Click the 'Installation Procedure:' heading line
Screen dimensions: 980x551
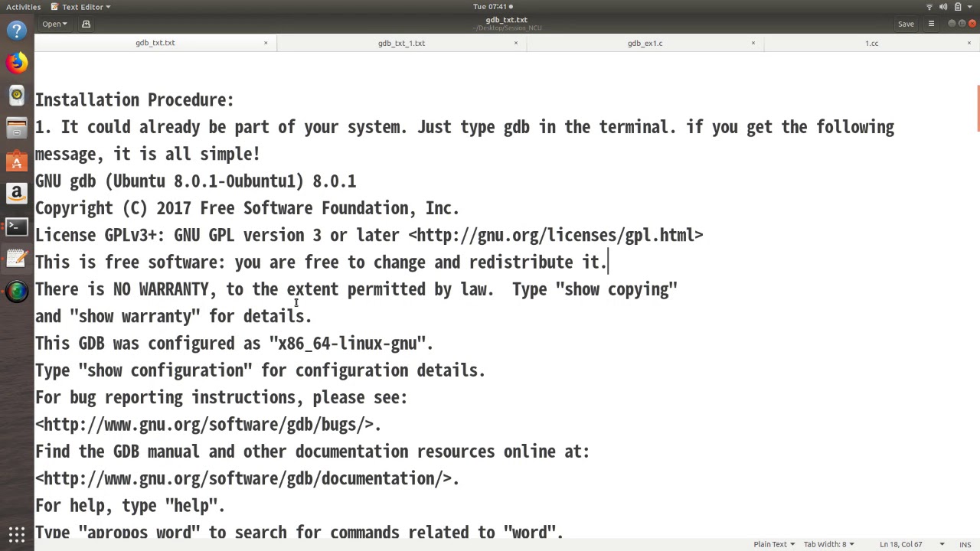[134, 99]
